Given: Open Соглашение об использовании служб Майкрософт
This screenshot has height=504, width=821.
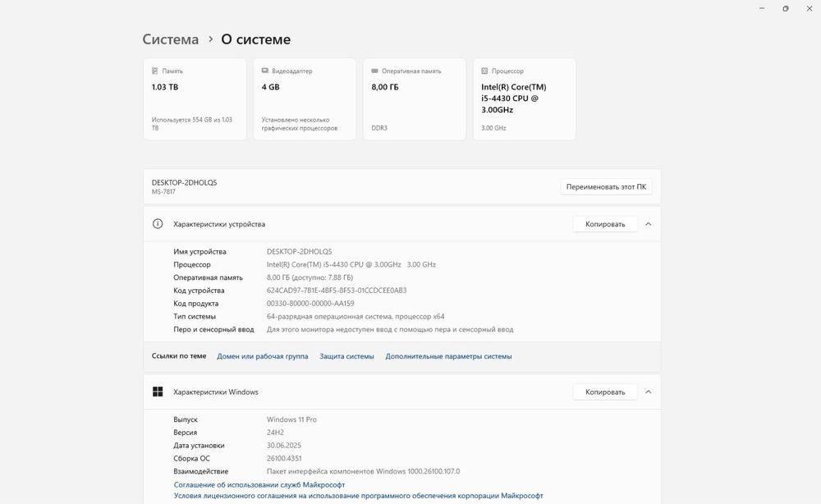Looking at the screenshot, I should (259, 485).
